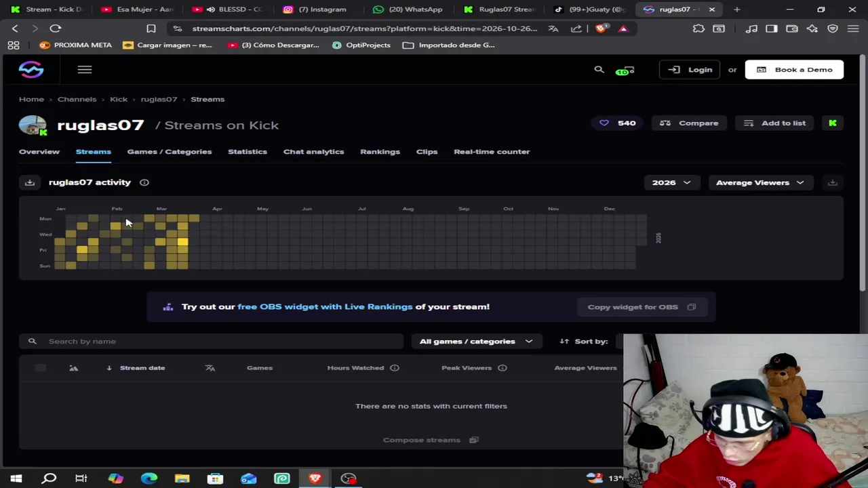Open Microsoft Edge from taskbar
Viewport: 868px width, 488px height.
pyautogui.click(x=149, y=479)
